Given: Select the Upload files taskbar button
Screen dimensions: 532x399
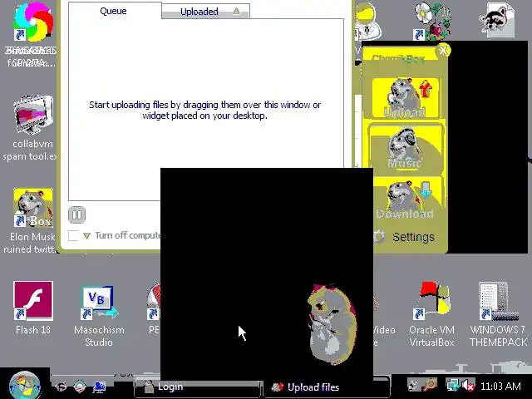Looking at the screenshot, I should [x=327, y=387].
